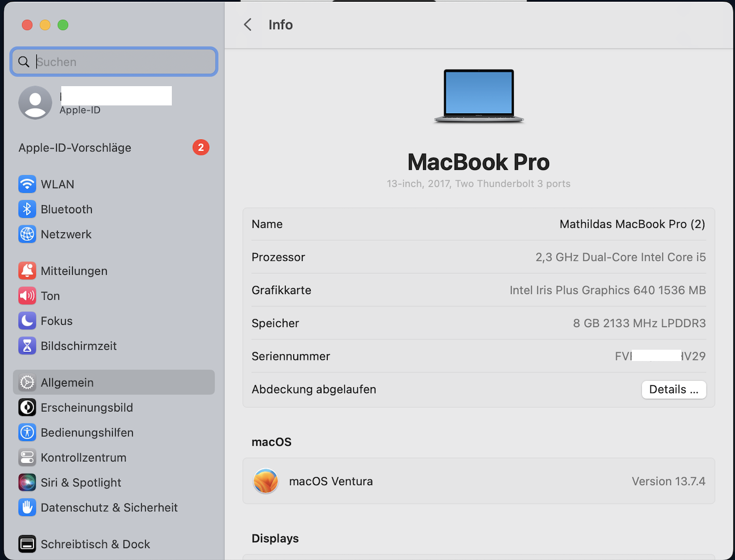
Task: Show Mitteilungen settings
Action: (x=114, y=271)
